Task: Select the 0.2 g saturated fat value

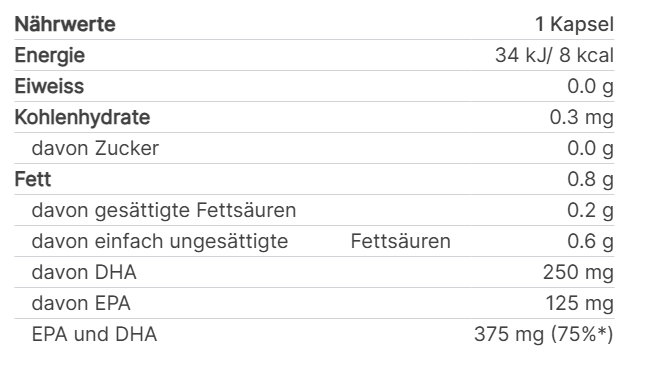Action: coord(590,210)
